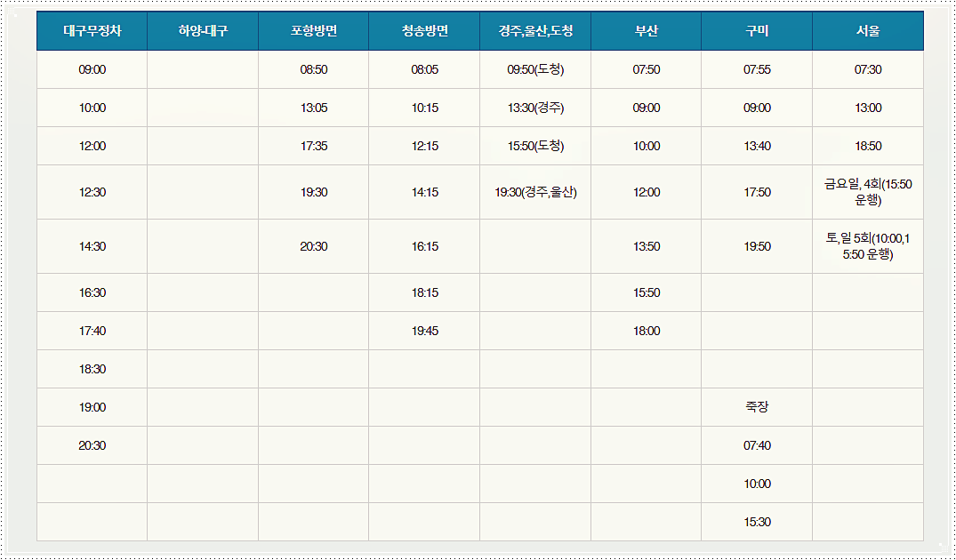This screenshot has height=560, width=956.
Task: Select the 17:35 timetable cell
Action: [x=313, y=146]
